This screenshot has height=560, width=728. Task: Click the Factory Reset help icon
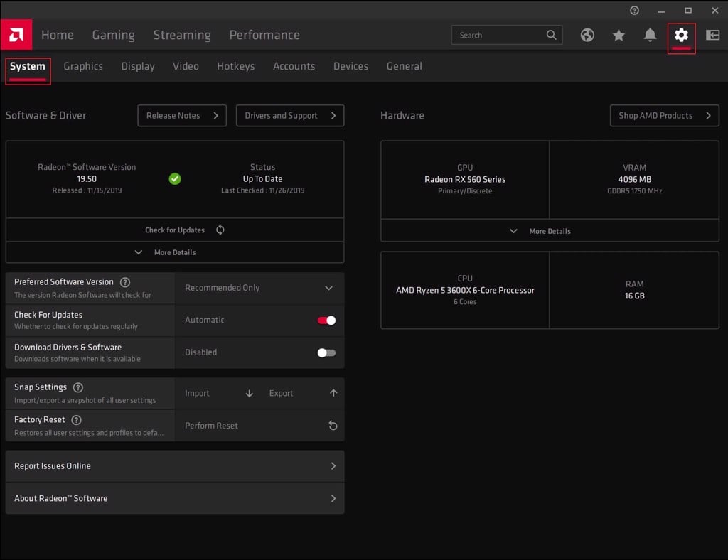[x=76, y=420]
